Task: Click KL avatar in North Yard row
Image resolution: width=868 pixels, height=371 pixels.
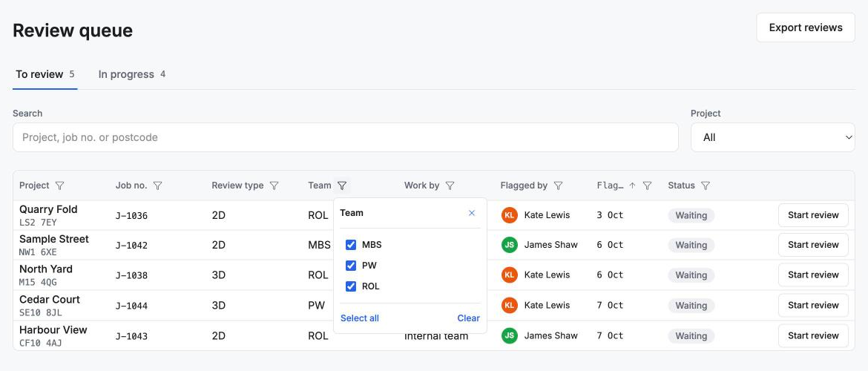Action: click(x=509, y=275)
